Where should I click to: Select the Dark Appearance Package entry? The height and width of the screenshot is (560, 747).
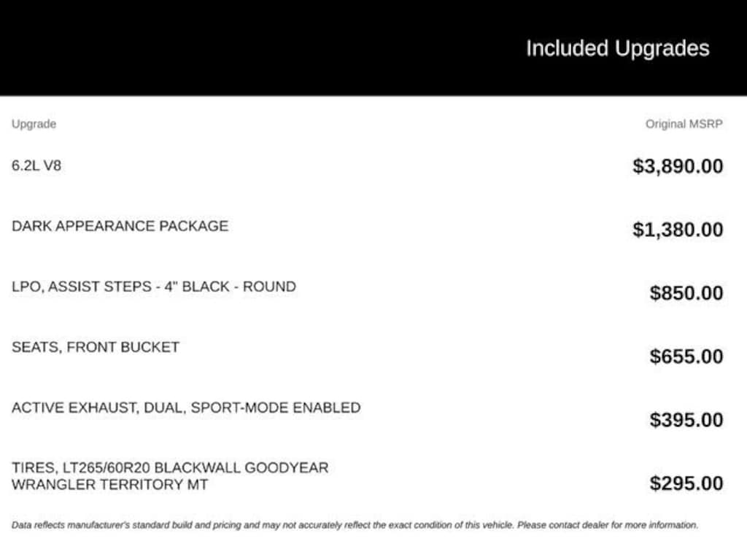coord(120,226)
